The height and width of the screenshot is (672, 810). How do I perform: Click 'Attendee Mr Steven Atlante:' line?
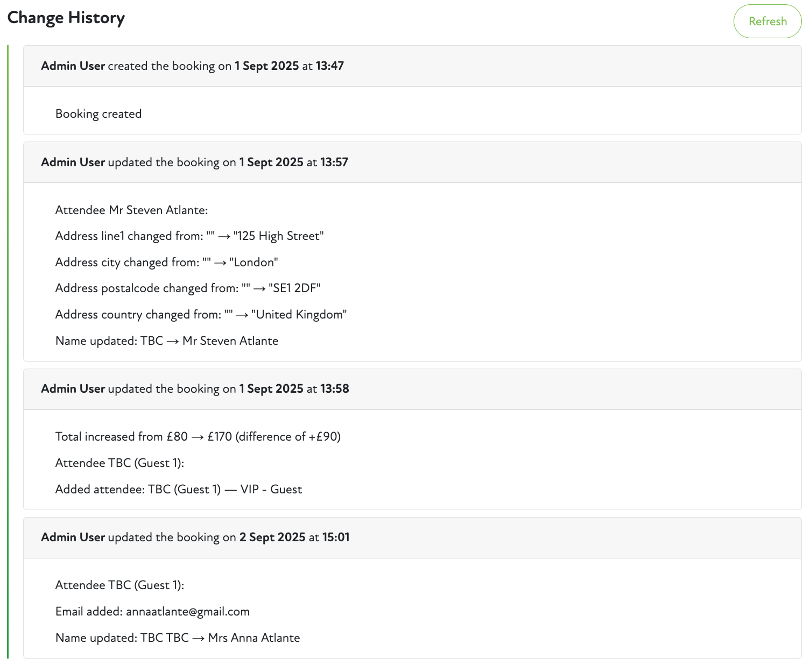click(131, 210)
